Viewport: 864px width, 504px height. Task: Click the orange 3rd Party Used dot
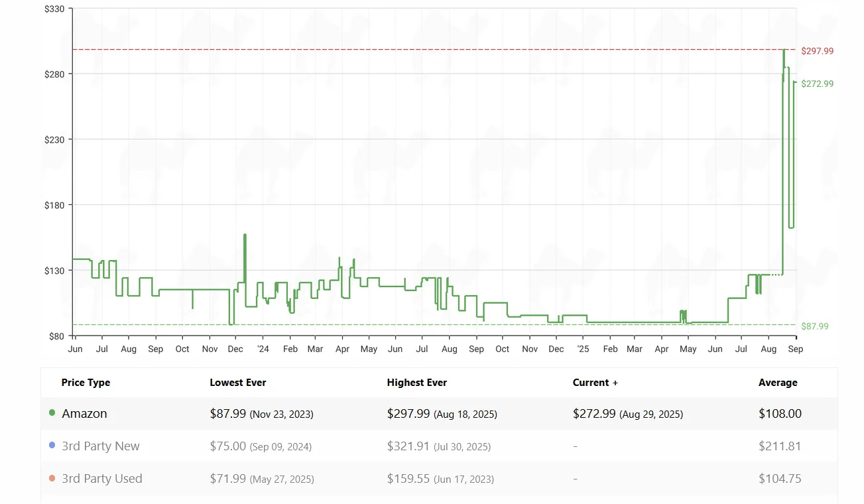pyautogui.click(x=52, y=478)
